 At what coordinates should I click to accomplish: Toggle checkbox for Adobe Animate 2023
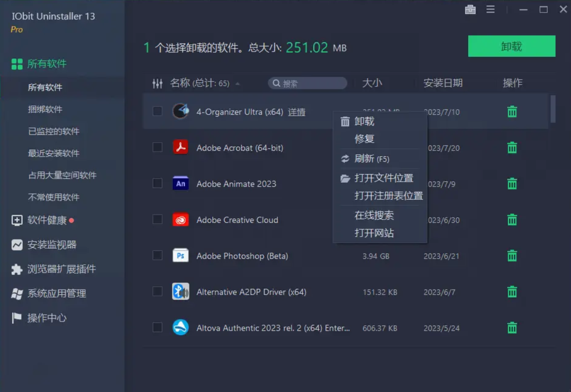point(158,183)
